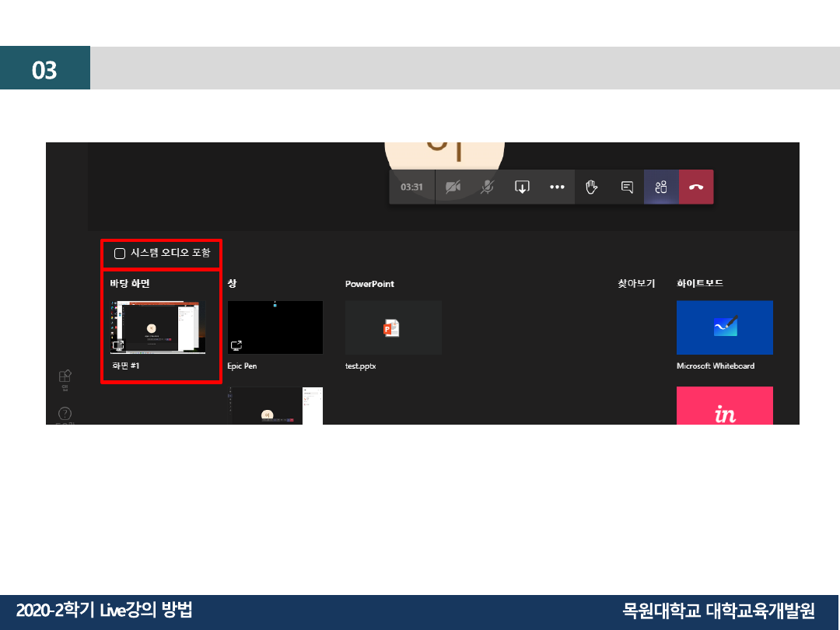Share the test.pptx PowerPoint file

point(393,327)
